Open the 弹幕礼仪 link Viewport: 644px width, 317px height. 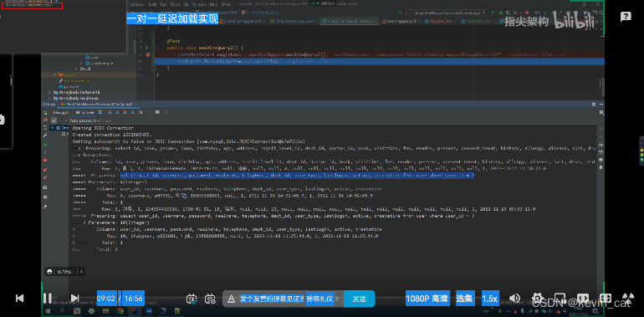[320, 299]
